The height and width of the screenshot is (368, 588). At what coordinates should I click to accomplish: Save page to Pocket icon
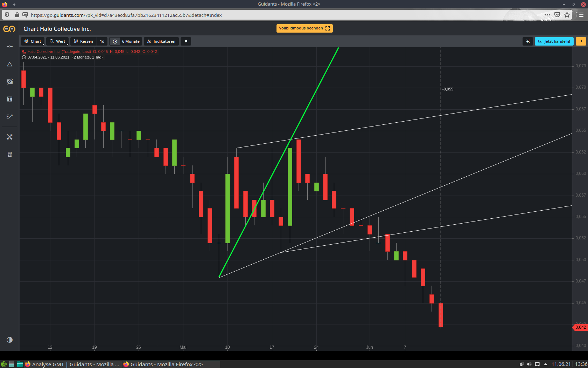coord(557,15)
